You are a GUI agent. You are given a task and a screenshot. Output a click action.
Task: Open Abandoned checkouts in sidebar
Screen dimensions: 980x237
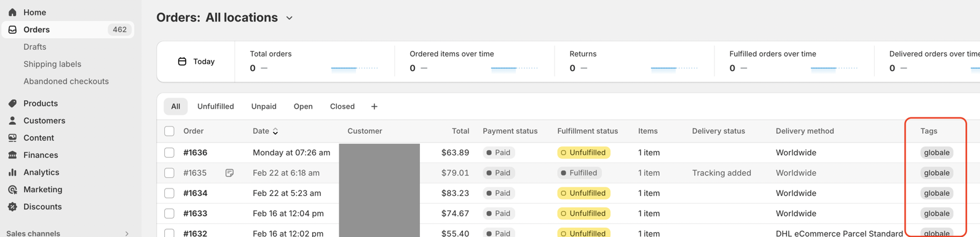[x=66, y=81]
